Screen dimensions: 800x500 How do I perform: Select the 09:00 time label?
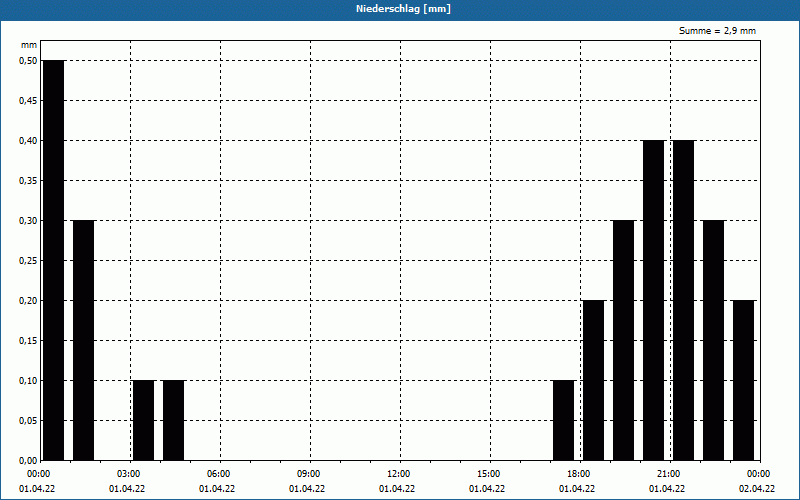tap(309, 474)
